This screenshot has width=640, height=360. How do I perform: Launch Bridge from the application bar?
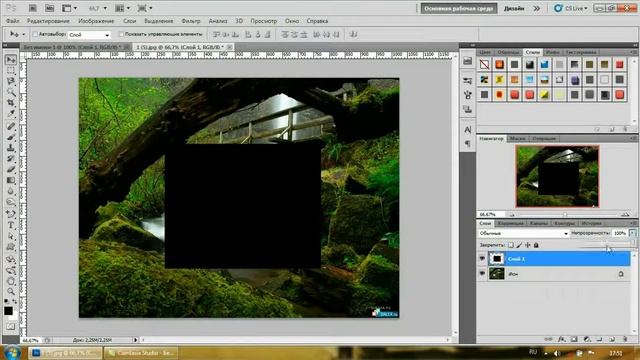pos(32,8)
